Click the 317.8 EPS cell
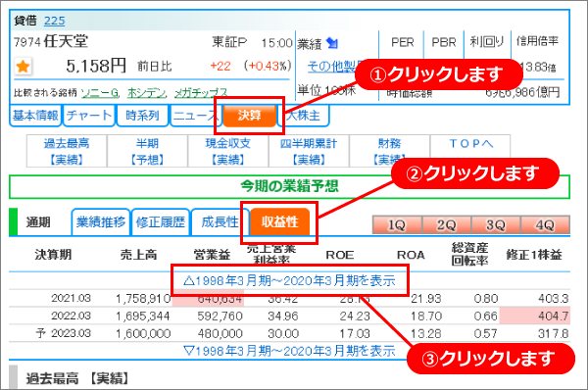This screenshot has width=588, height=390. click(553, 334)
